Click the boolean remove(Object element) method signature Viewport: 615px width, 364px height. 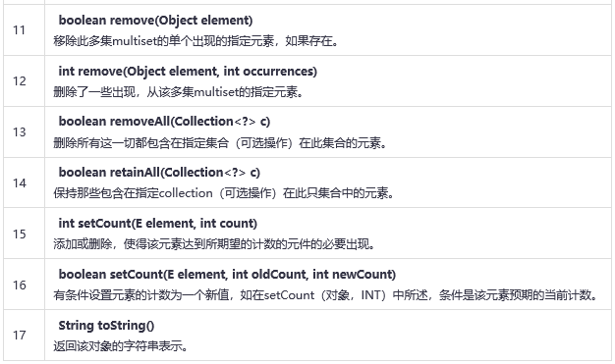[155, 21]
